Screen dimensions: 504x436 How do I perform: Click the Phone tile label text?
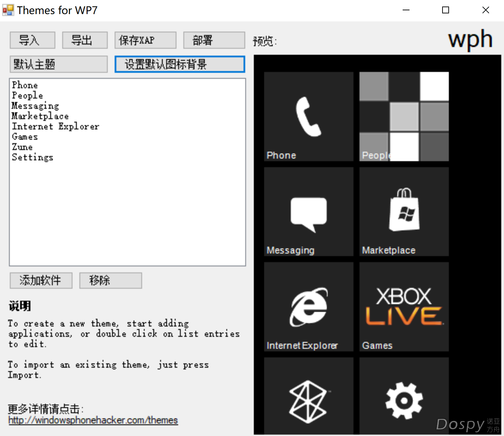(x=281, y=155)
